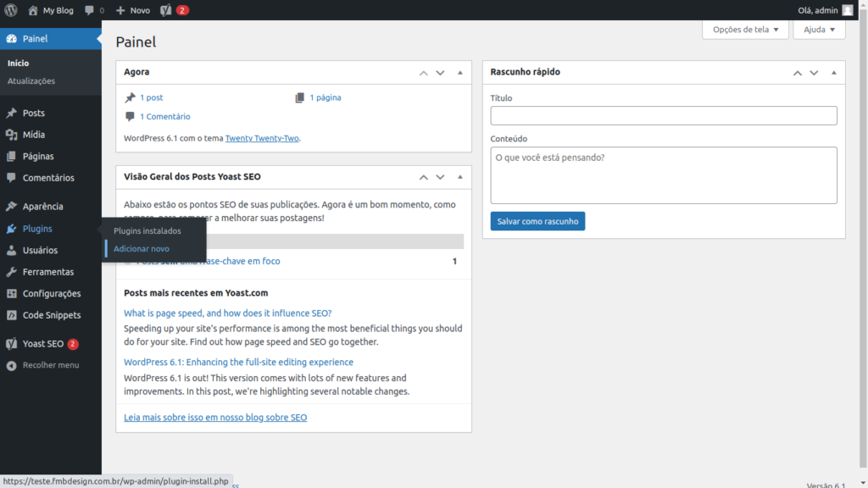Open the WordPress logo menu in admin bar
Viewport: 868px width, 488px height.
(x=9, y=10)
